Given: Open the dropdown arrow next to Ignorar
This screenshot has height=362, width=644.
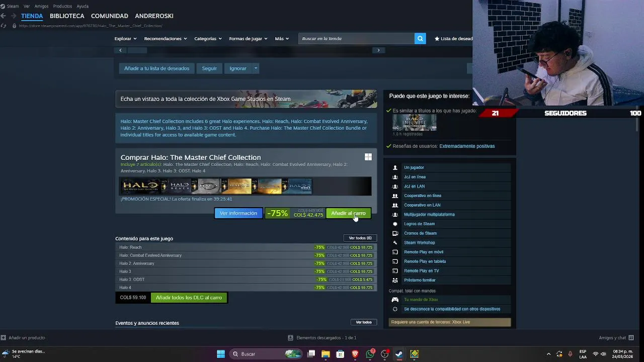Looking at the screenshot, I should (256, 68).
